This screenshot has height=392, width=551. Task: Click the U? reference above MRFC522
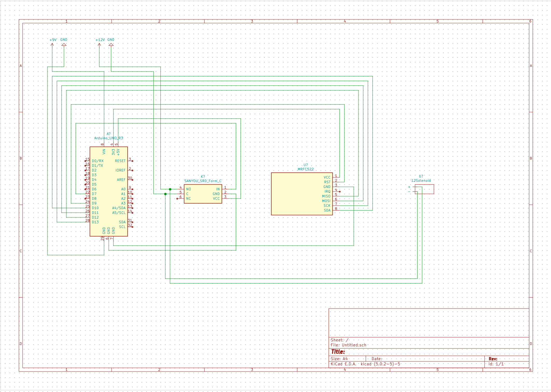305,165
